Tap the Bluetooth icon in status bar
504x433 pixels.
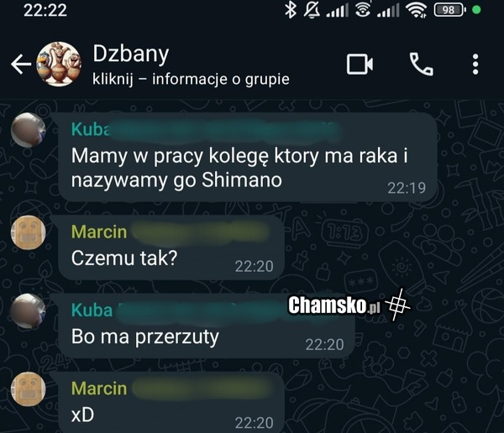291,10
